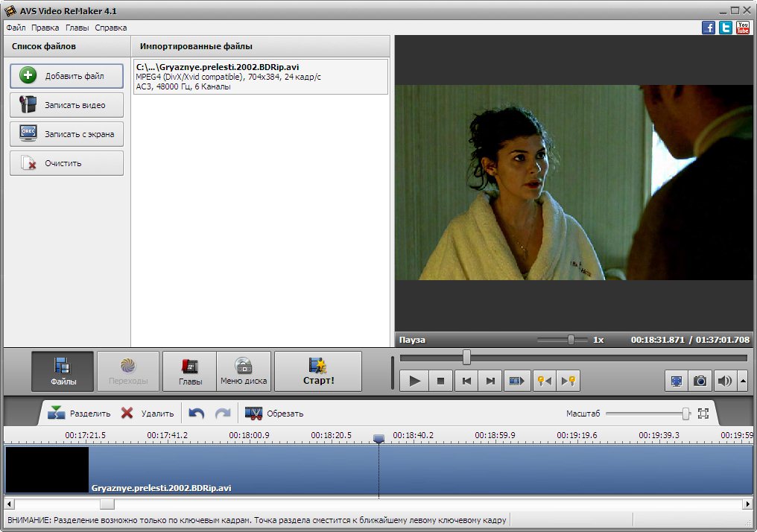The width and height of the screenshot is (757, 532).
Task: Select the timeline playhead marker
Action: coord(379,438)
